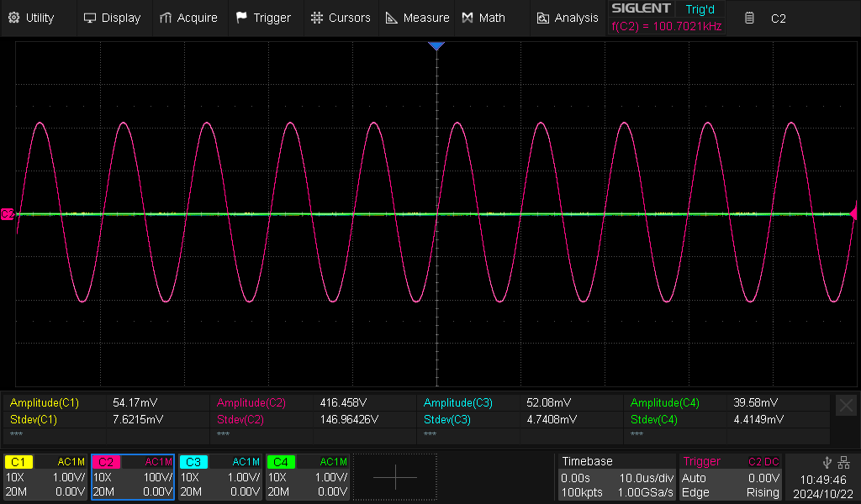Open the Timebase settings box
This screenshot has height=504, width=861.
click(x=616, y=476)
